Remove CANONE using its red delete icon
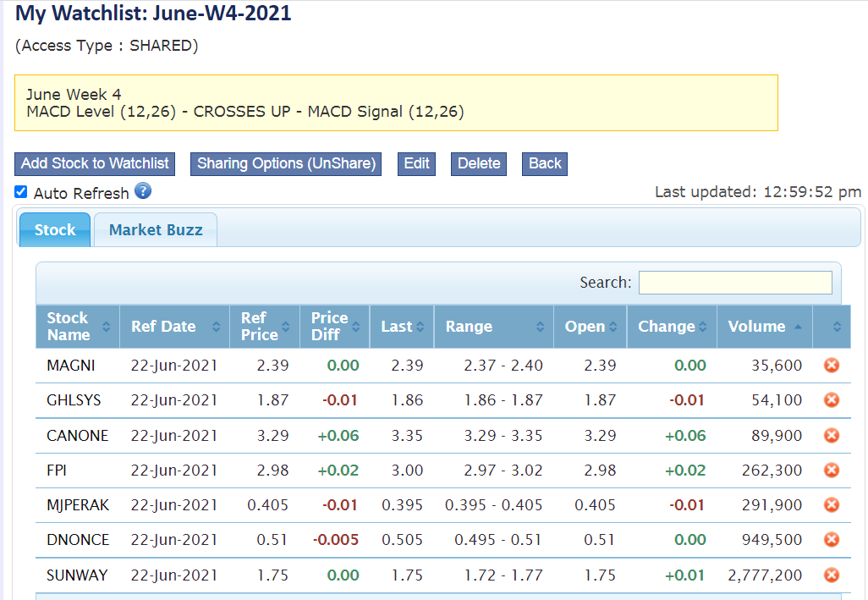Viewport: 868px width, 600px height. (832, 436)
